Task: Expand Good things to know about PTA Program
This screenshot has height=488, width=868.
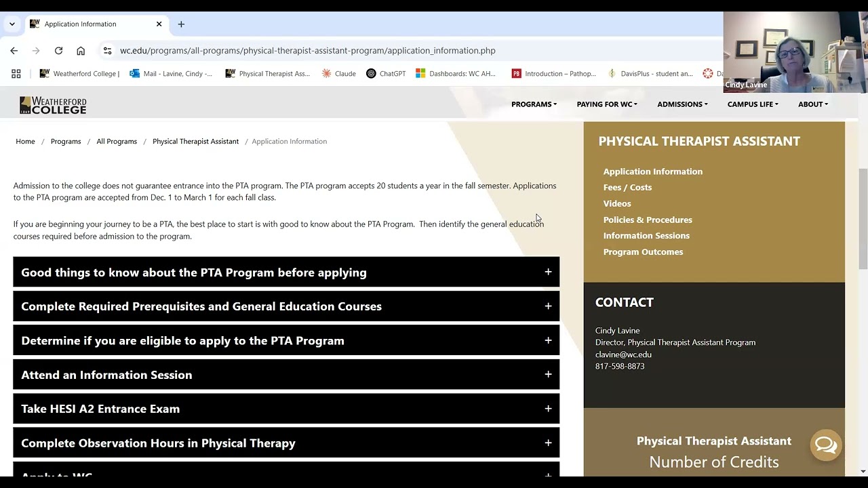Action: tap(286, 272)
